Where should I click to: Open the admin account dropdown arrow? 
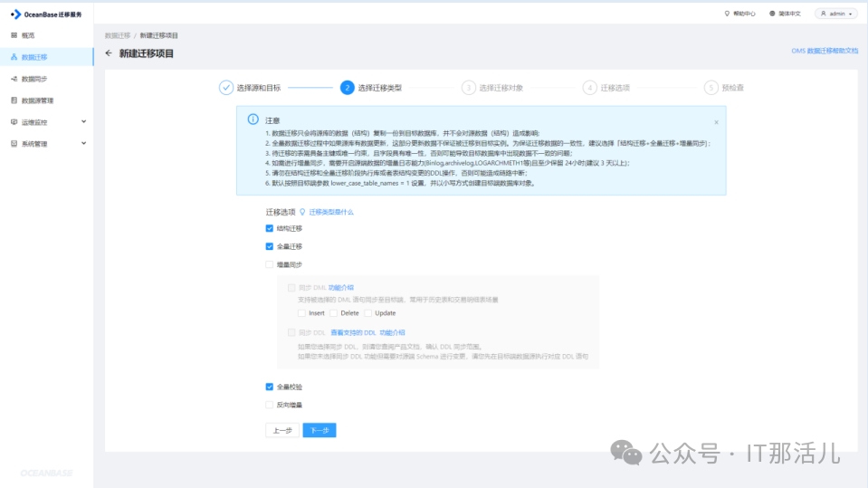click(x=850, y=14)
